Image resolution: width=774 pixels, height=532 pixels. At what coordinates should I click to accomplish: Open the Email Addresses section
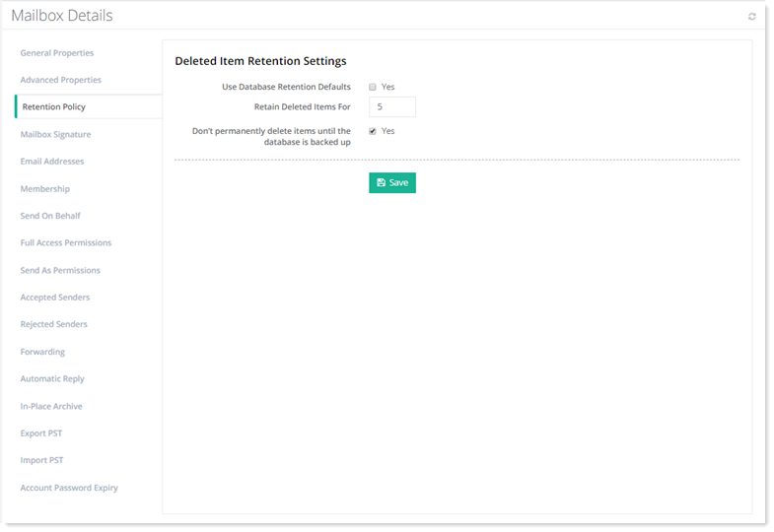point(52,162)
